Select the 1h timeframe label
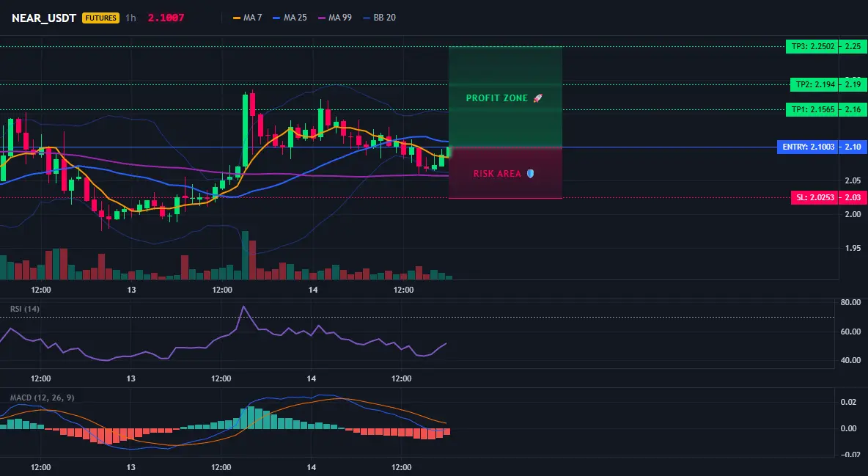 click(x=130, y=18)
